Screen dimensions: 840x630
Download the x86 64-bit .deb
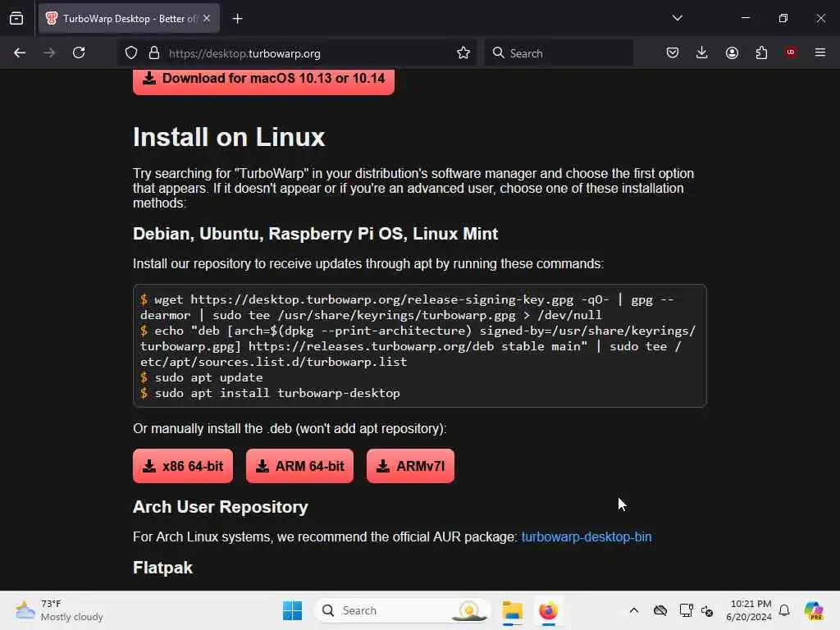click(183, 466)
